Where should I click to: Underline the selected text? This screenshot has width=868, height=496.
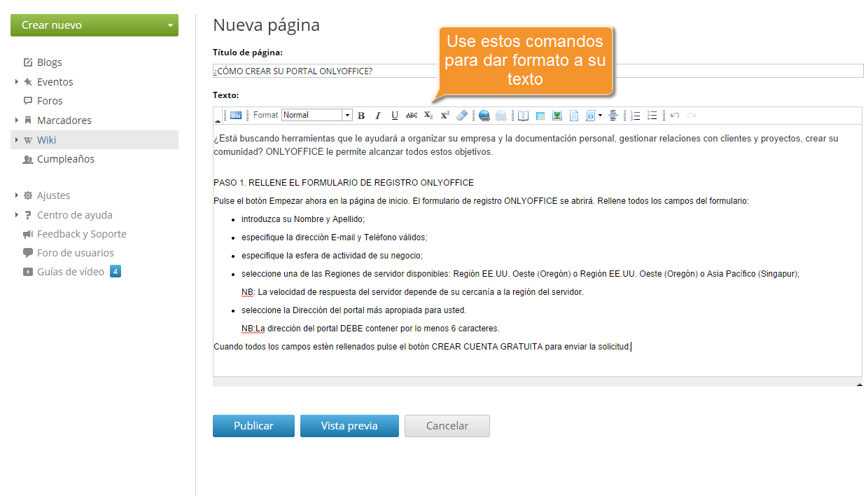(x=395, y=115)
